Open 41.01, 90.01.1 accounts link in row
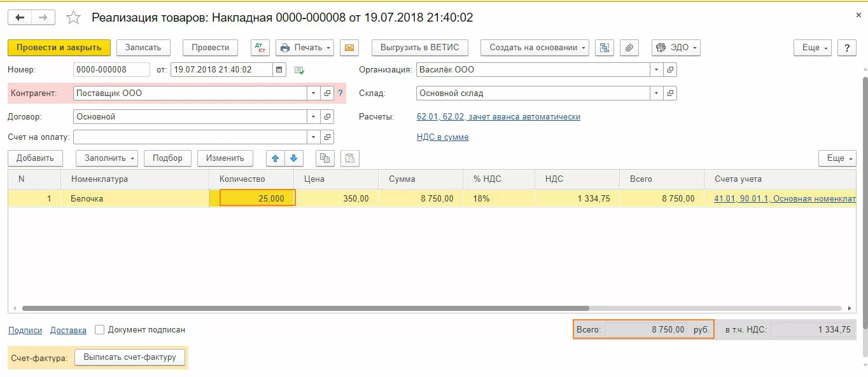Viewport: 868px width, 377px height. click(784, 198)
